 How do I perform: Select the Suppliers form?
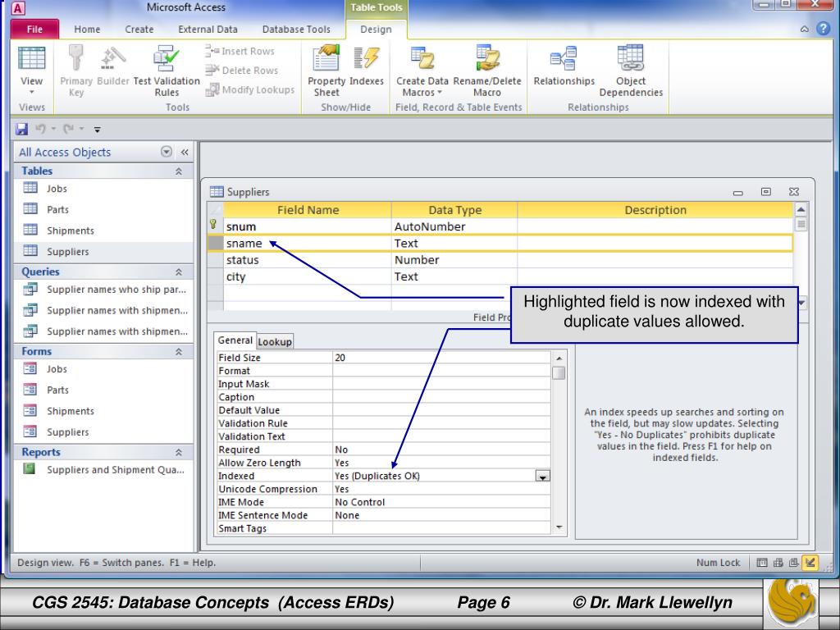pos(104,431)
